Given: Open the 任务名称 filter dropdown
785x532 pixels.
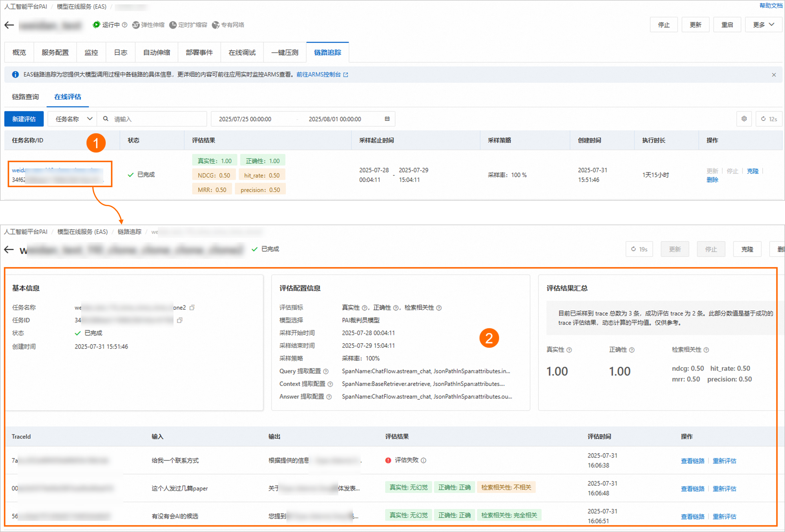Looking at the screenshot, I should coord(73,119).
